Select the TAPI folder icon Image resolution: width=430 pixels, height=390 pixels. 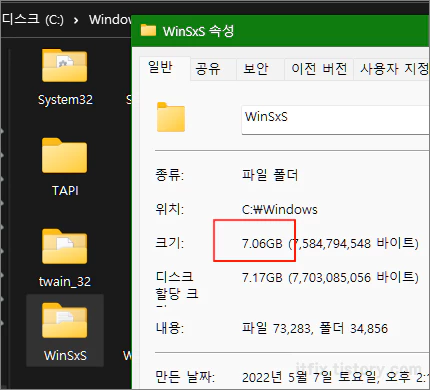[x=64, y=156]
